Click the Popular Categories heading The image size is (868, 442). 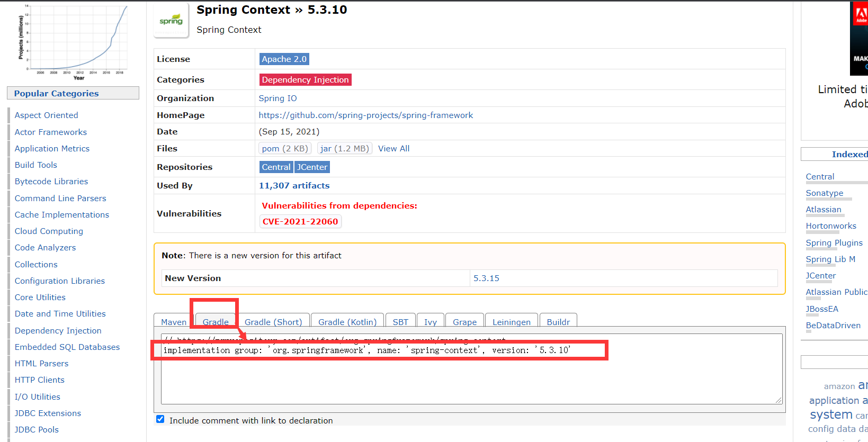[x=57, y=94]
